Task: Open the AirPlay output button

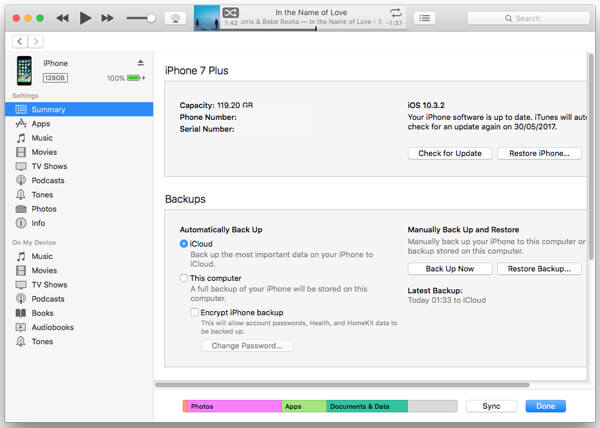Action: coord(175,18)
